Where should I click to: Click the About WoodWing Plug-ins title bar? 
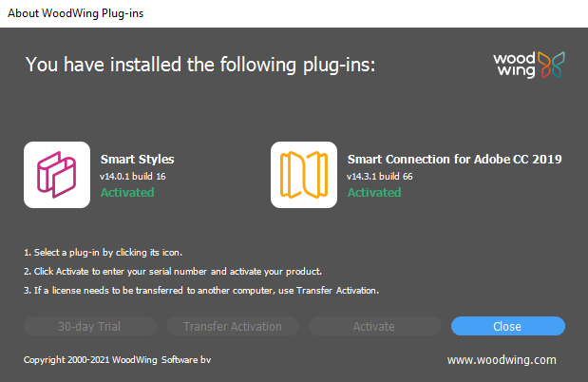point(77,13)
